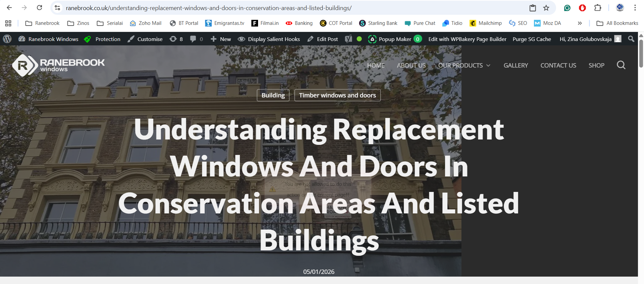Screen dimensions: 644x284
Task: Open the Chrome extensions puzzle icon
Action: (598, 8)
